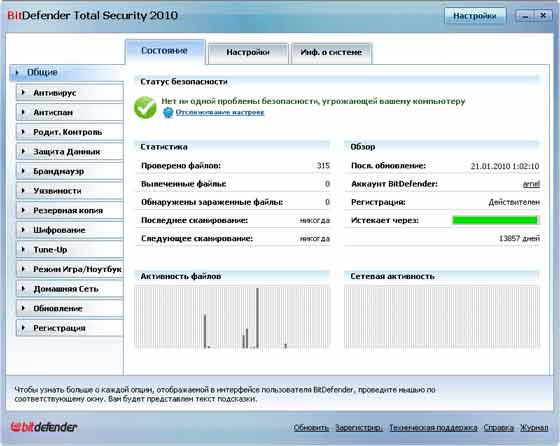Viewport: 560px width, 446px height.
Task: Click Обнаружены зараженные файлы row label
Action: [x=212, y=202]
